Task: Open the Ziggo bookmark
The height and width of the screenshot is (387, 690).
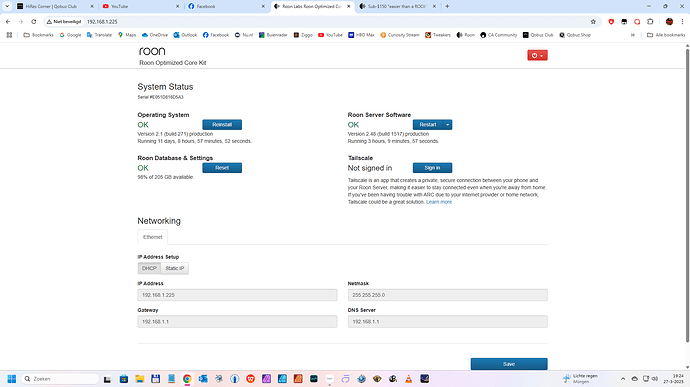Action: (303, 35)
